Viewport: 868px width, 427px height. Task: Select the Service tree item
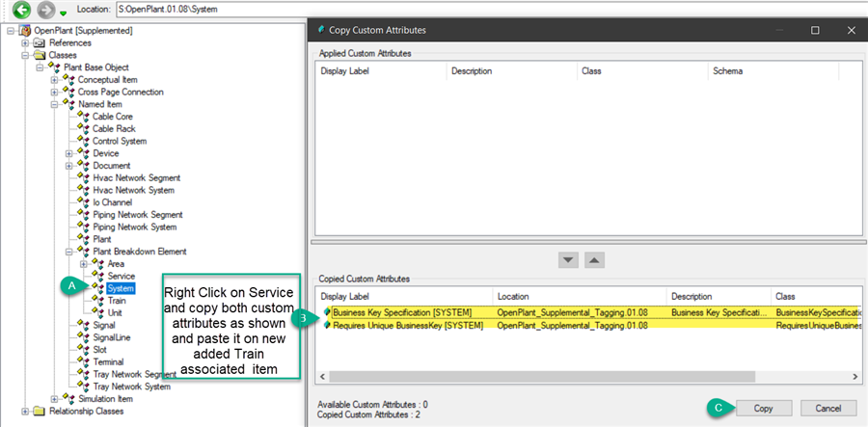click(x=122, y=276)
